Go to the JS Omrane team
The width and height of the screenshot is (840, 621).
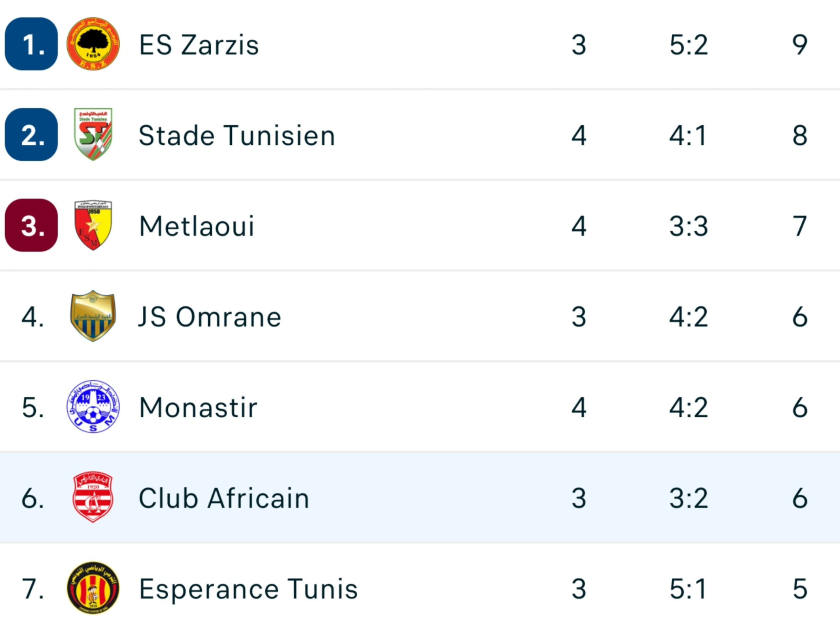pos(210,317)
